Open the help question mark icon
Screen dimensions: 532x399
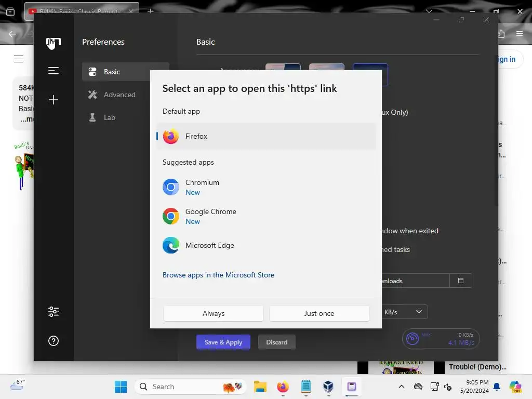[x=54, y=341]
